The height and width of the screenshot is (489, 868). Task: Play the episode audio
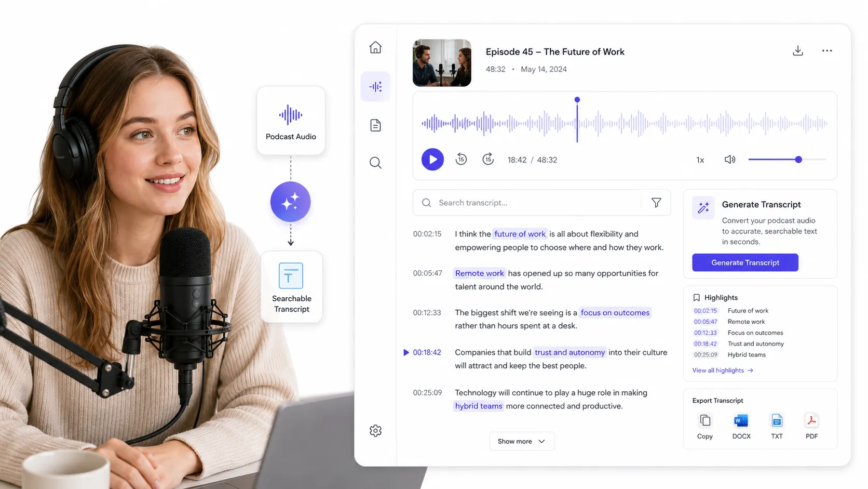click(432, 160)
